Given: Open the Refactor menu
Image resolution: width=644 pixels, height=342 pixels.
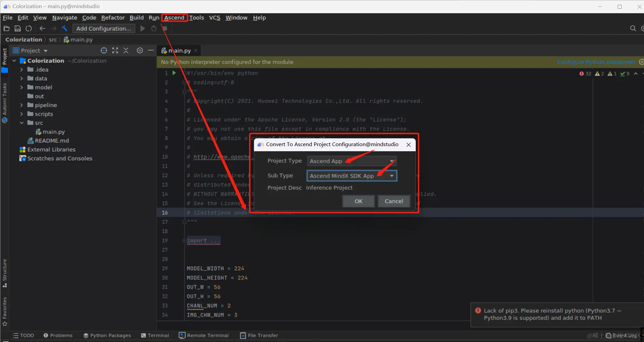Looking at the screenshot, I should click(113, 18).
